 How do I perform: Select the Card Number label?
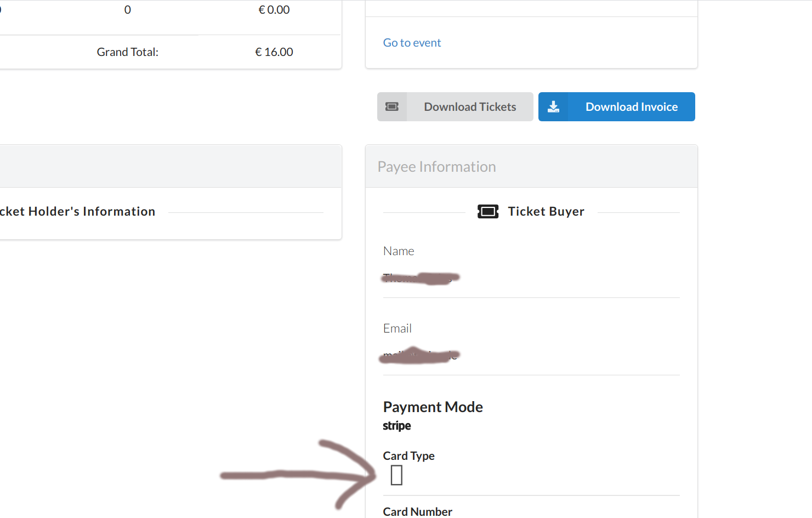(x=418, y=511)
